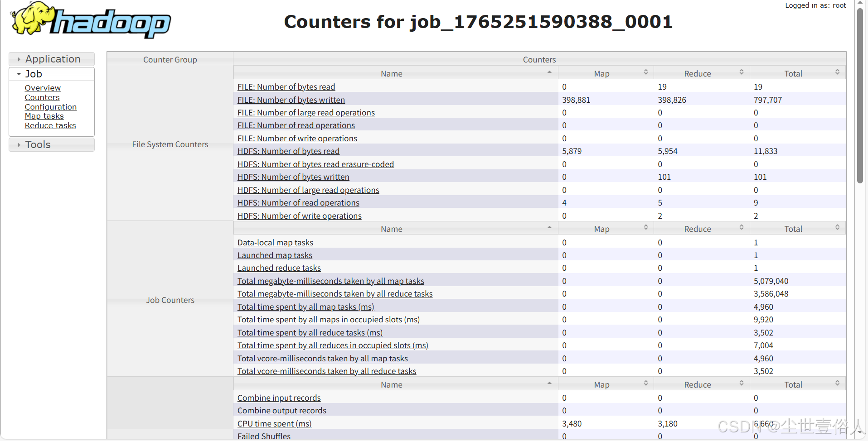868x441 pixels.
Task: Sort third counter table Reduce arrows
Action: click(x=741, y=383)
